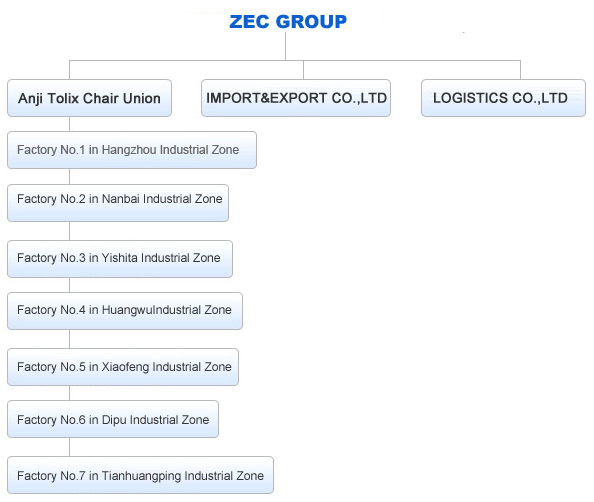Choose Factory No.1 in Hangzhou Industrial Zone

click(132, 150)
